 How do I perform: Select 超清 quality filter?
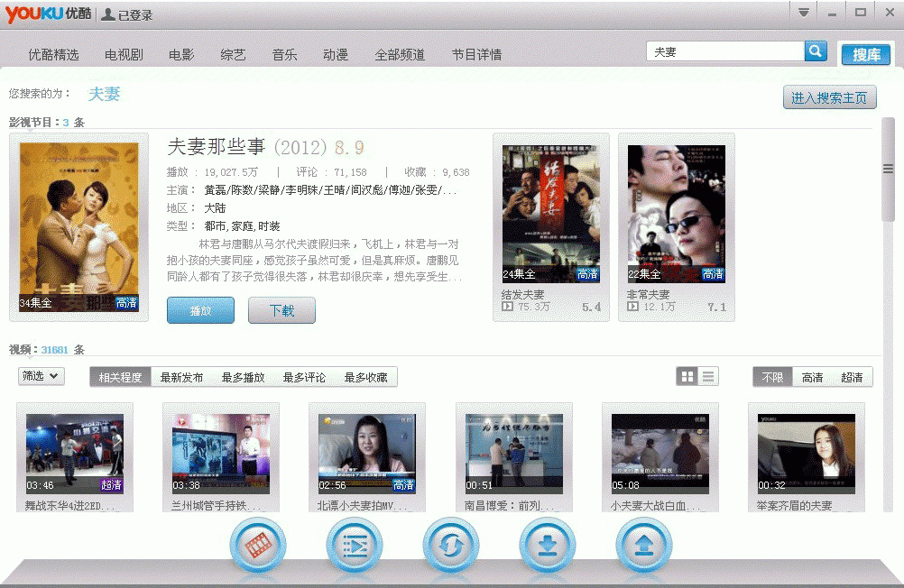[x=852, y=378]
